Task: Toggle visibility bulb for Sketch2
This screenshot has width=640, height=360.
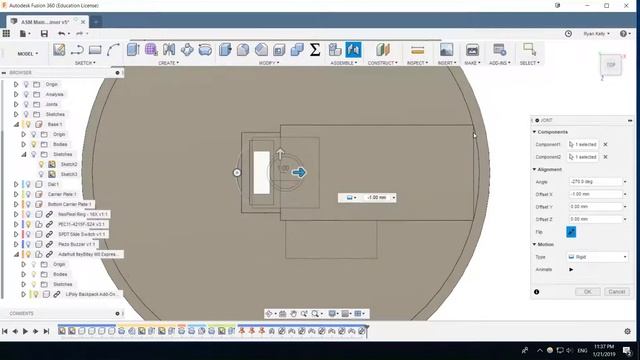Action: click(x=41, y=164)
